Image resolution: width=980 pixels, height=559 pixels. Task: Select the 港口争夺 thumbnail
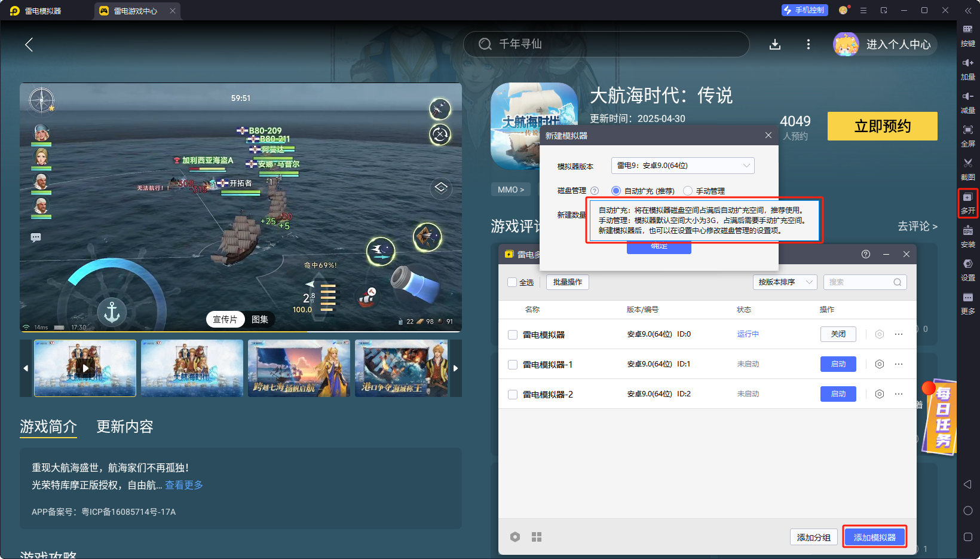tap(401, 368)
